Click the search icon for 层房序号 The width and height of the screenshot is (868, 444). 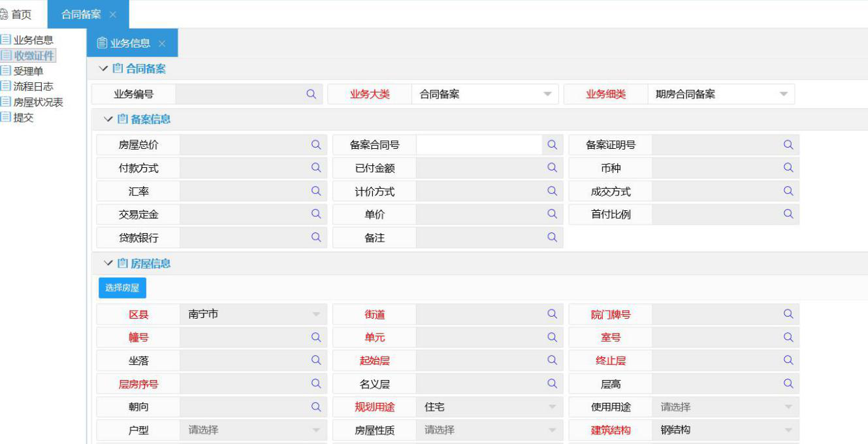pyautogui.click(x=316, y=384)
